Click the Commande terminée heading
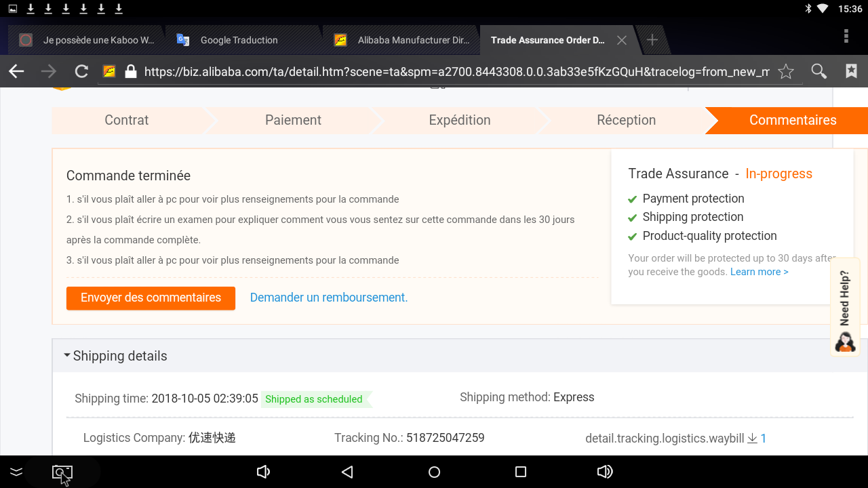Screen dimensions: 868x488 tap(128, 176)
